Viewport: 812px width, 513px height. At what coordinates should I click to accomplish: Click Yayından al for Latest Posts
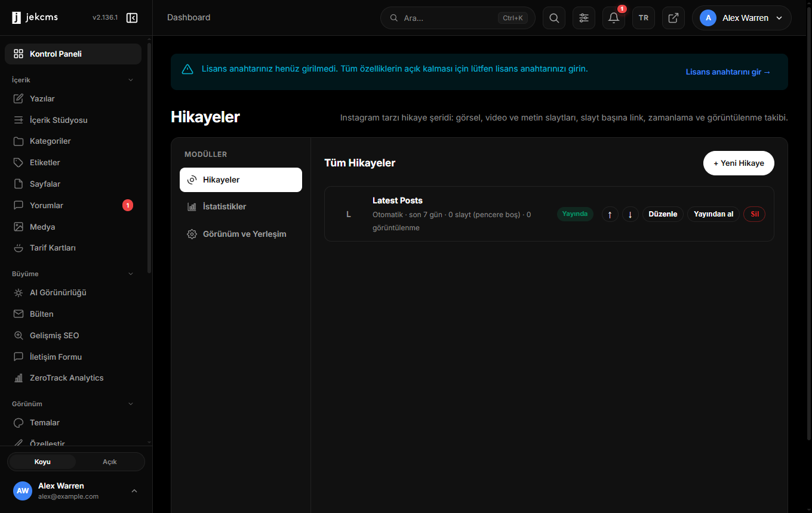point(713,214)
